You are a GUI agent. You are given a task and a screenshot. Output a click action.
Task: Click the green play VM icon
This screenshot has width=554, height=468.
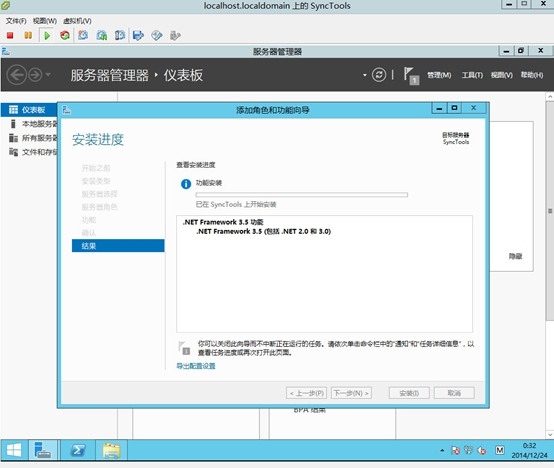47,35
